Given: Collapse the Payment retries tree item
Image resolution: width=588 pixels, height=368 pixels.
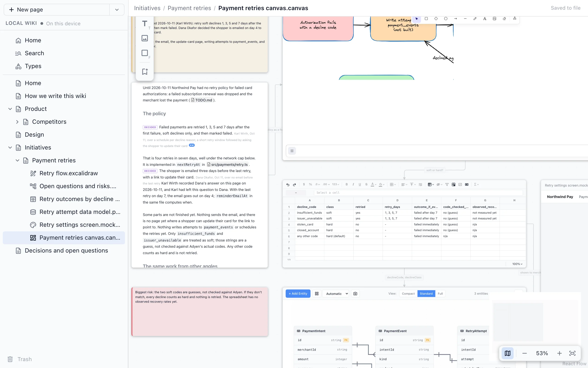Looking at the screenshot, I should click(17, 160).
